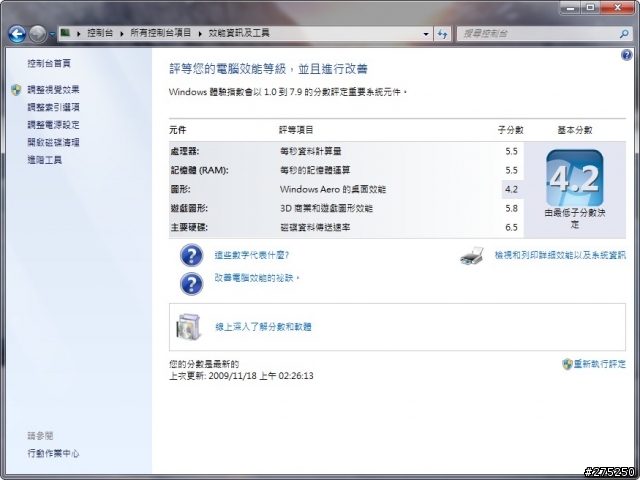Viewport: 640px width, 480px height.
Task: Open 調整視覺效果 sidebar link
Action: 53,90
